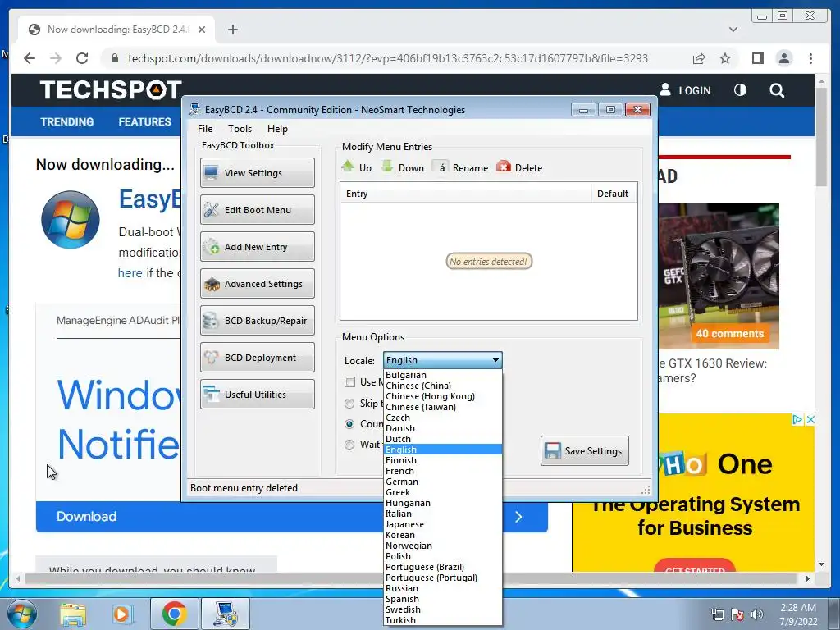Open Windows Media Player taskbar icon
Screen dimensions: 840x630
click(121, 614)
